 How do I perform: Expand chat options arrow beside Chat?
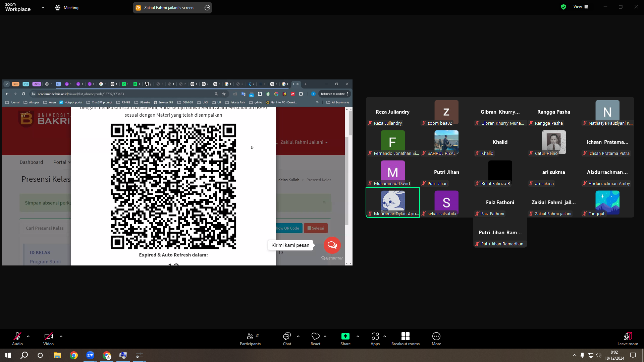(x=298, y=336)
